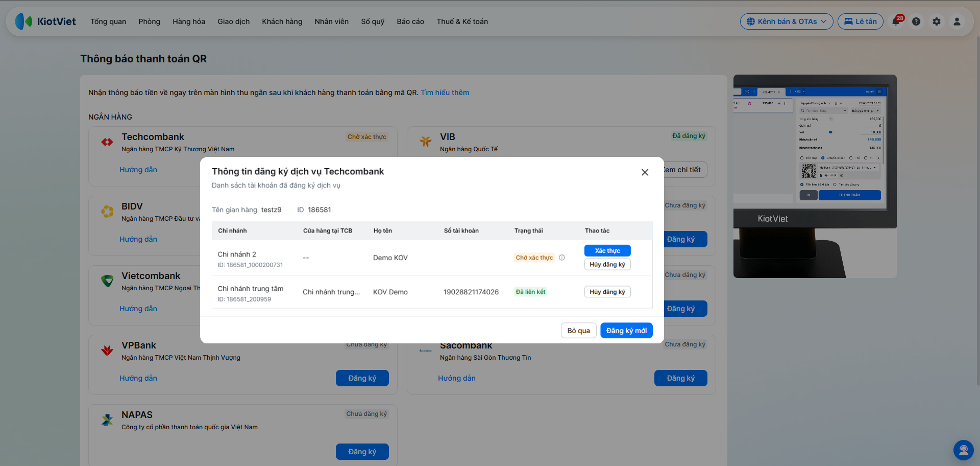
Task: Open the user account icon
Action: [957, 21]
